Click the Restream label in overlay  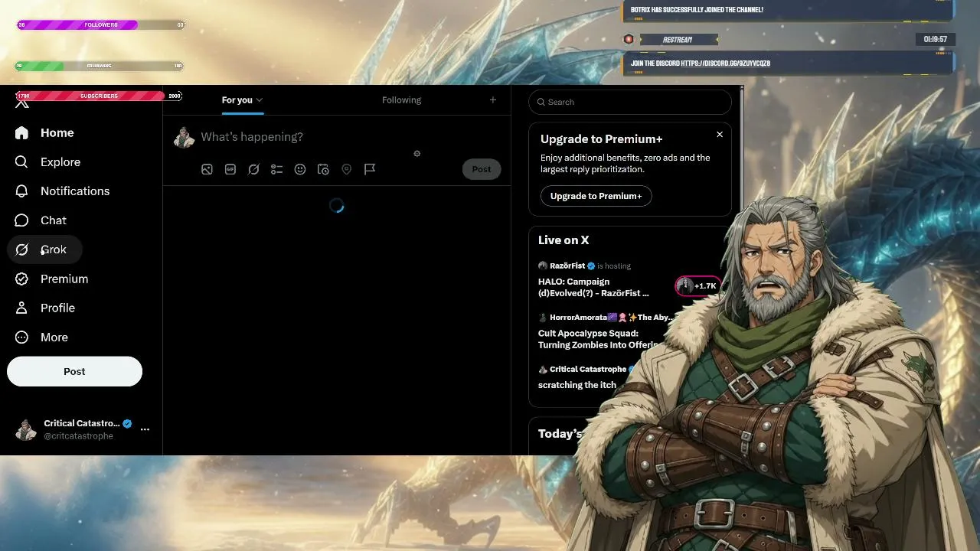tap(677, 40)
